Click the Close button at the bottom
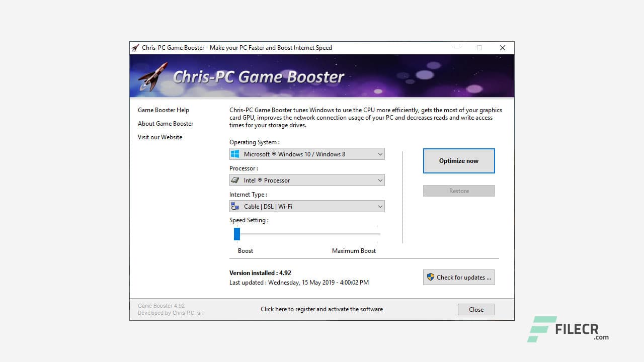 476,310
